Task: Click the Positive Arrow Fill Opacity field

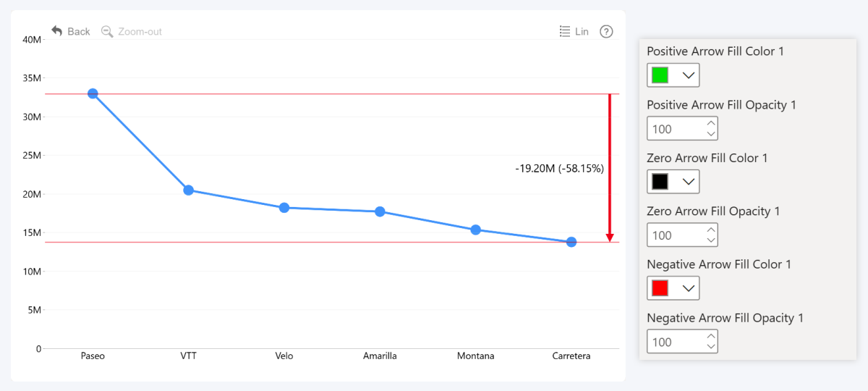Action: pos(674,129)
